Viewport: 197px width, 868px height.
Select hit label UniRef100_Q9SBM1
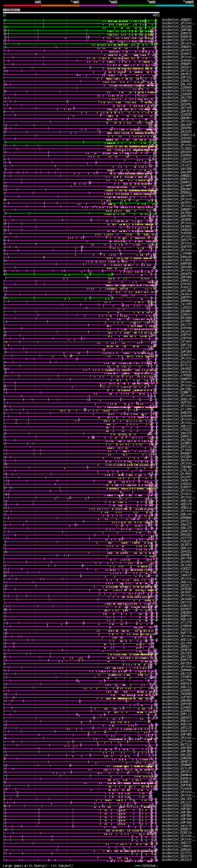[x=177, y=219]
